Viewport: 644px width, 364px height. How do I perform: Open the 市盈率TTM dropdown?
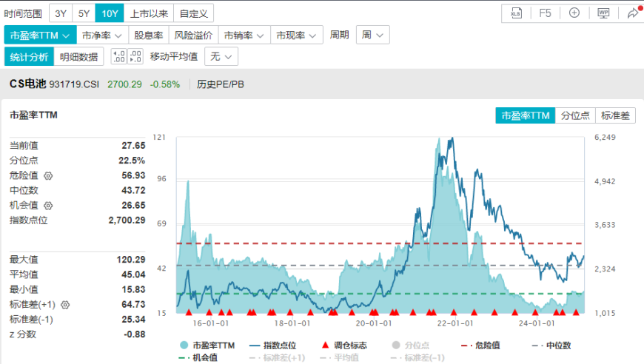[40, 36]
